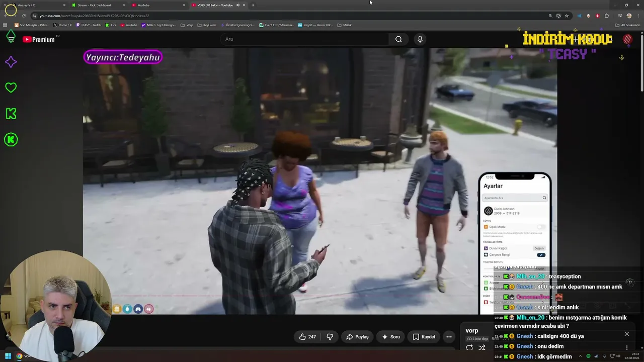Click the Kick K logo sidebar icon
This screenshot has width=644, height=362.
click(x=11, y=114)
